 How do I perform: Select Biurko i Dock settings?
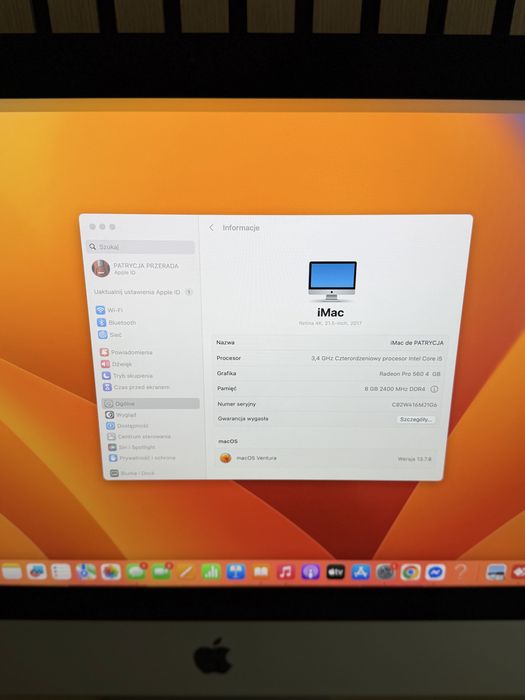tap(133, 473)
